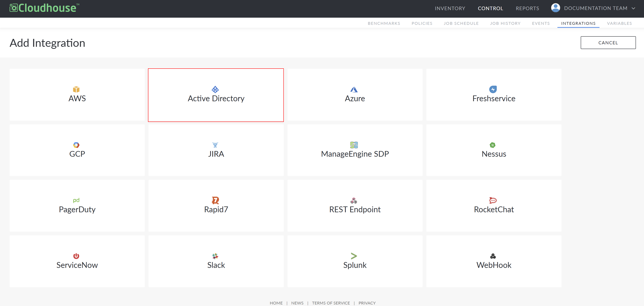Click the ManageEngine SDP icon
This screenshot has width=644, height=306.
pyautogui.click(x=354, y=145)
